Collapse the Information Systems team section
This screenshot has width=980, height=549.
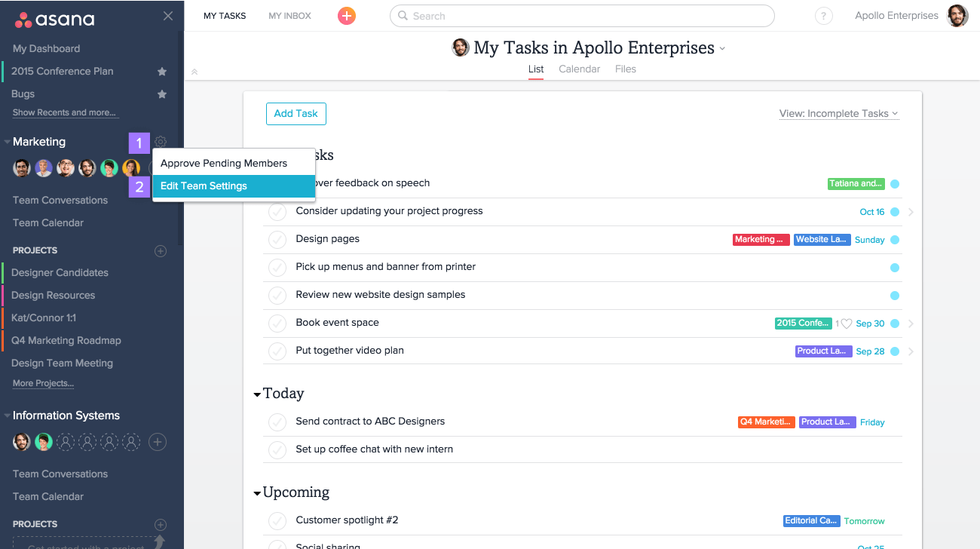(8, 416)
